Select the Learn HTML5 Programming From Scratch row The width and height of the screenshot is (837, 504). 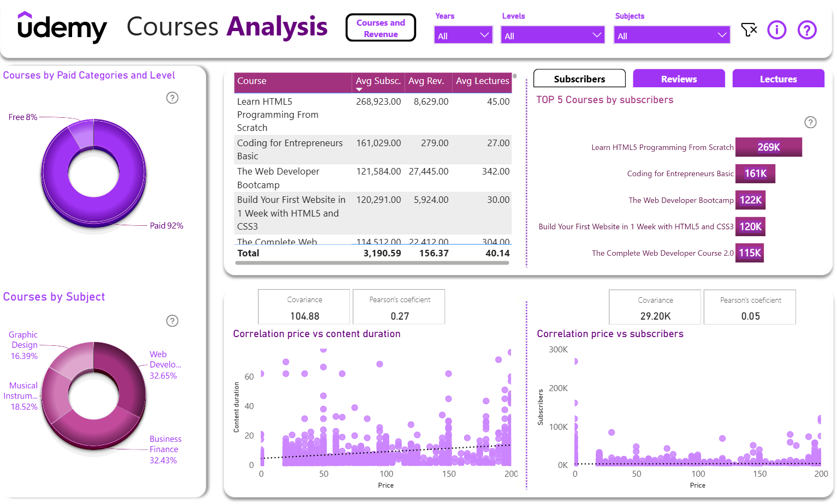click(x=373, y=115)
